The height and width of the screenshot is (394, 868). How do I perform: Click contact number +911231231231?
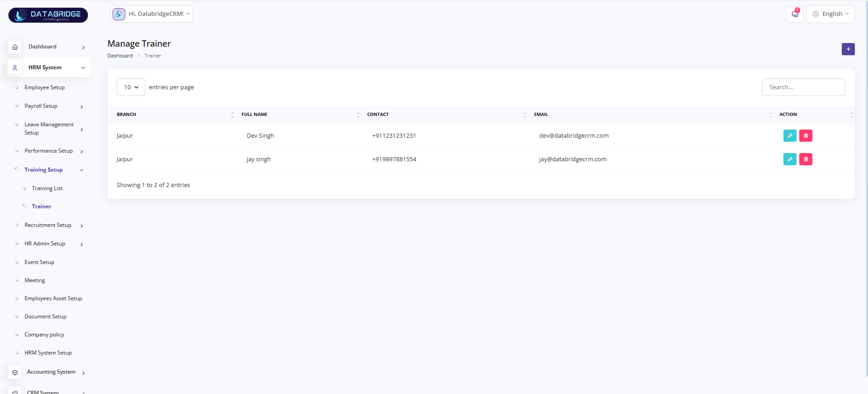[394, 135]
